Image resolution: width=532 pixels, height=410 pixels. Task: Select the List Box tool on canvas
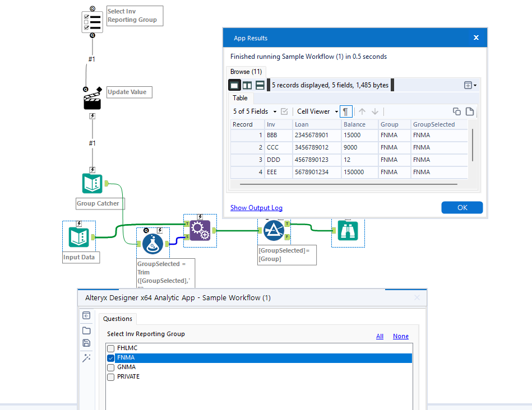tap(92, 22)
